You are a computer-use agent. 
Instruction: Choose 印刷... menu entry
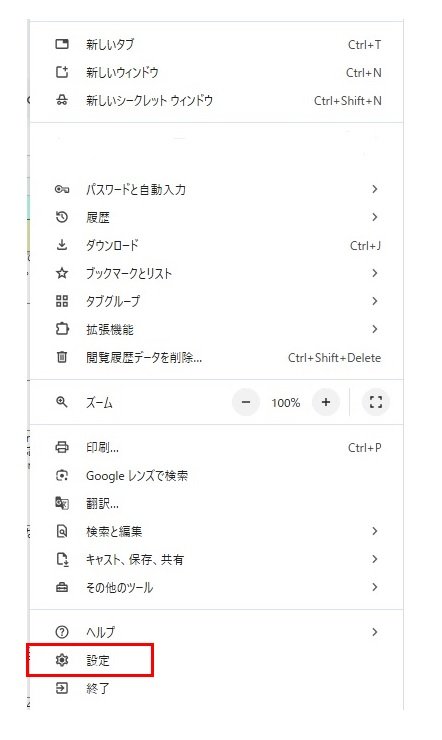click(x=217, y=447)
